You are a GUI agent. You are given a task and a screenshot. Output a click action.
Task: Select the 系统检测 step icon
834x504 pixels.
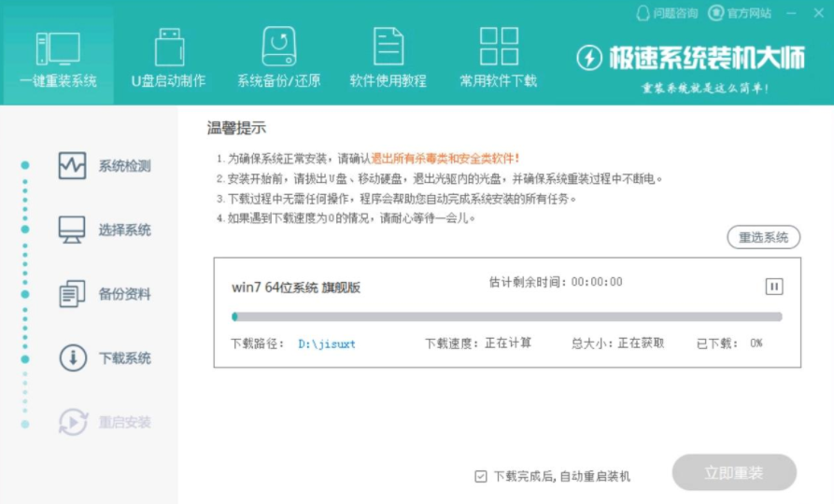(72, 166)
